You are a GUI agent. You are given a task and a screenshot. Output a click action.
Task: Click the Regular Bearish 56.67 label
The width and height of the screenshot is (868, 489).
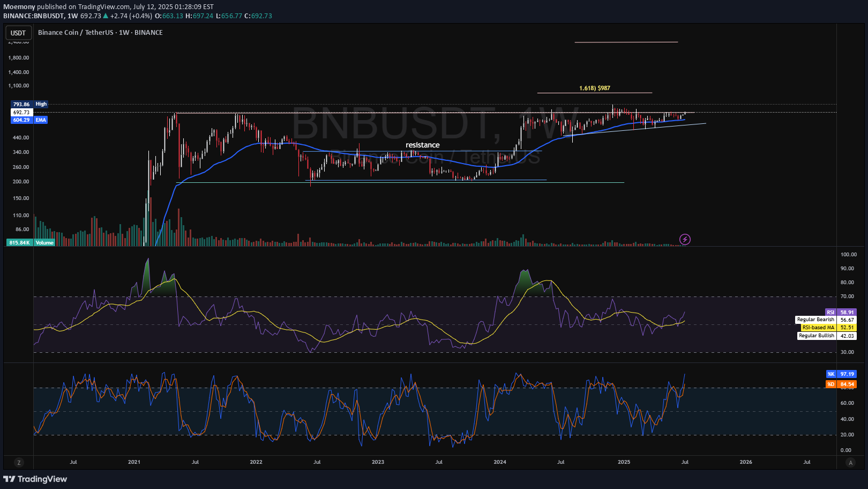[826, 320]
